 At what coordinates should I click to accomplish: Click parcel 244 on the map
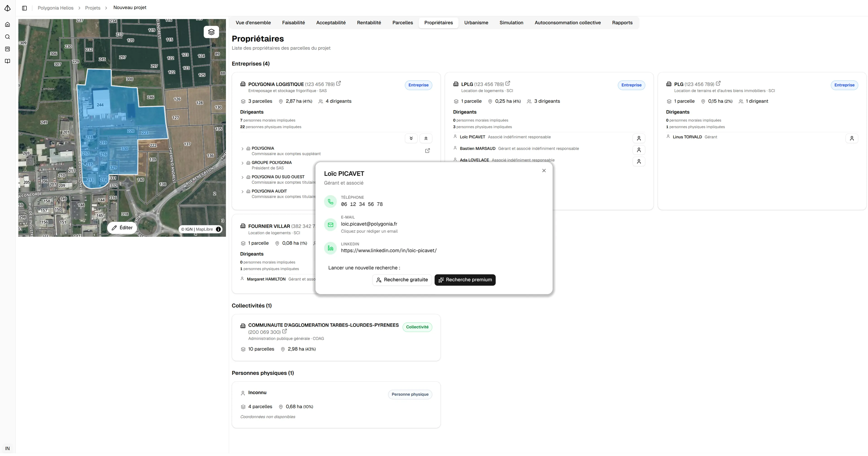pyautogui.click(x=100, y=105)
